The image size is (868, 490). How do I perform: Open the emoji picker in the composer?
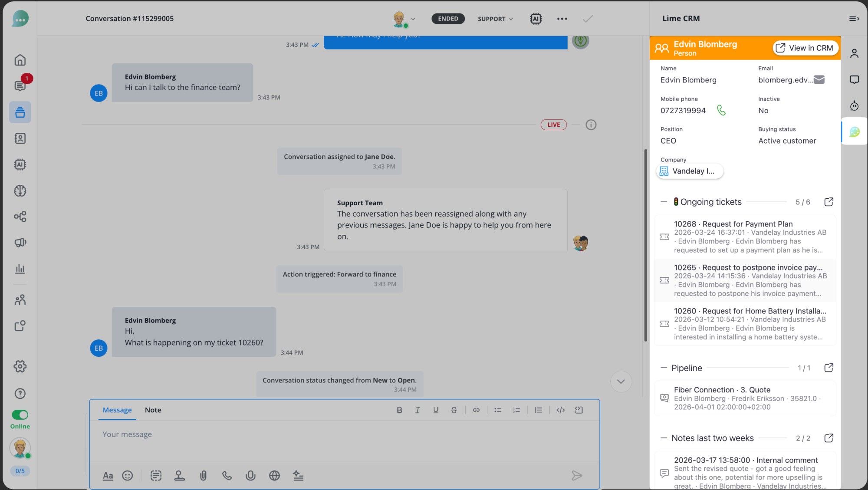click(127, 476)
